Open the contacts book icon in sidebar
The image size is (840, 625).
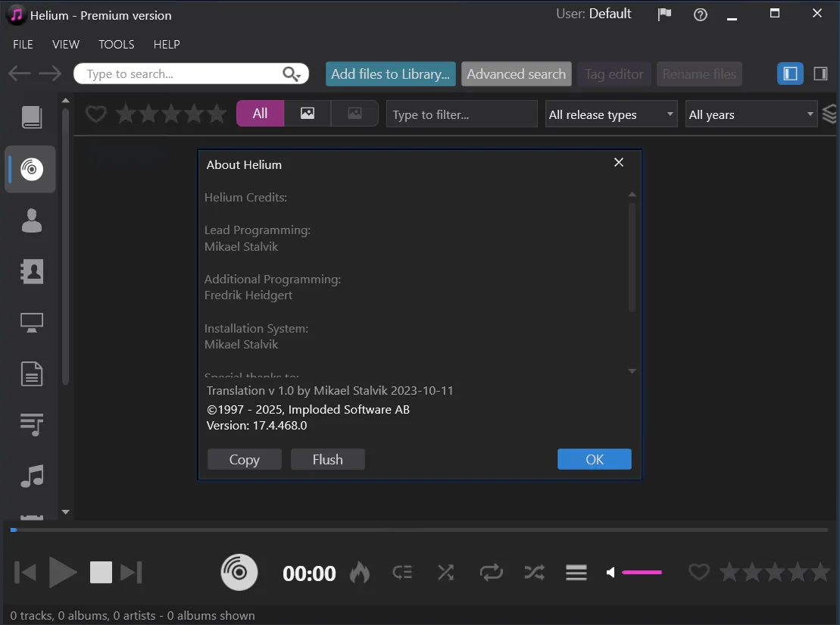click(32, 271)
